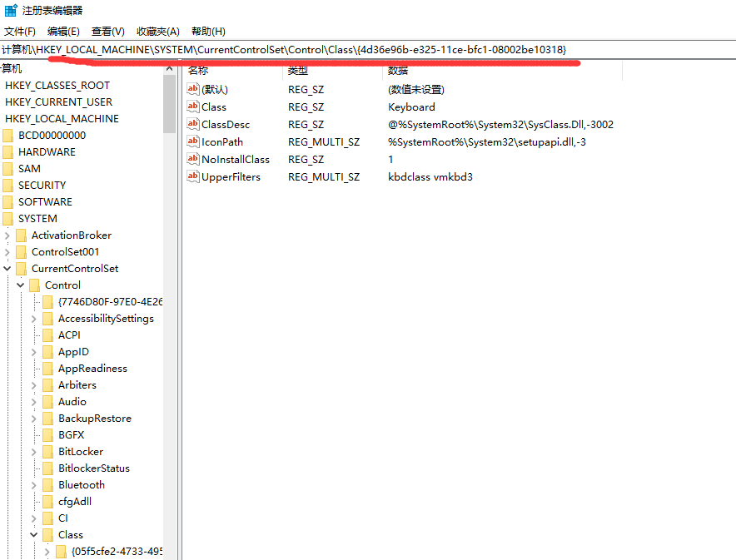Click the folder icon for ACPI key

point(47,335)
